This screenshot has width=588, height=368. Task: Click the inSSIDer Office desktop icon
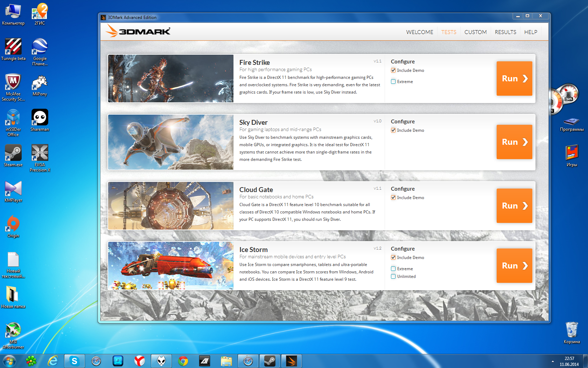(13, 123)
